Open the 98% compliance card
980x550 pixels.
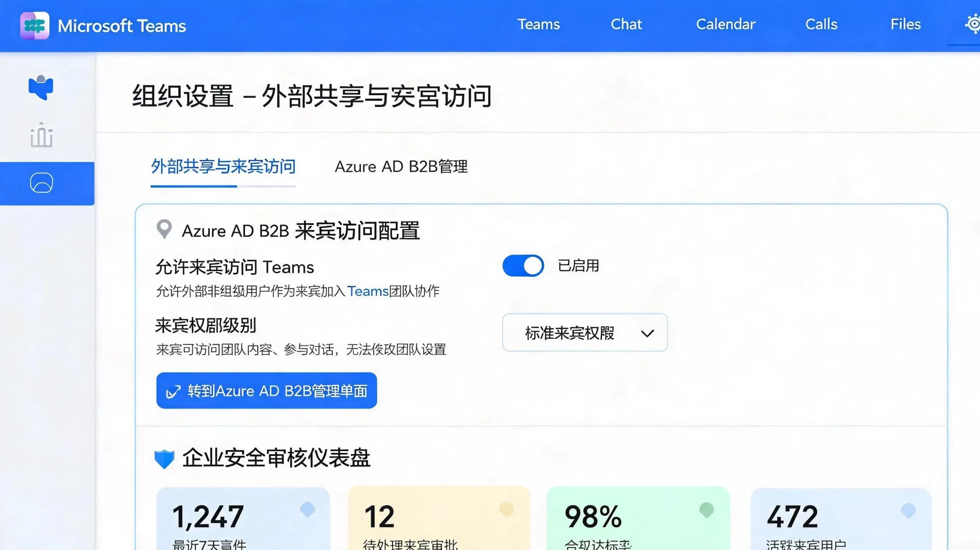[638, 519]
